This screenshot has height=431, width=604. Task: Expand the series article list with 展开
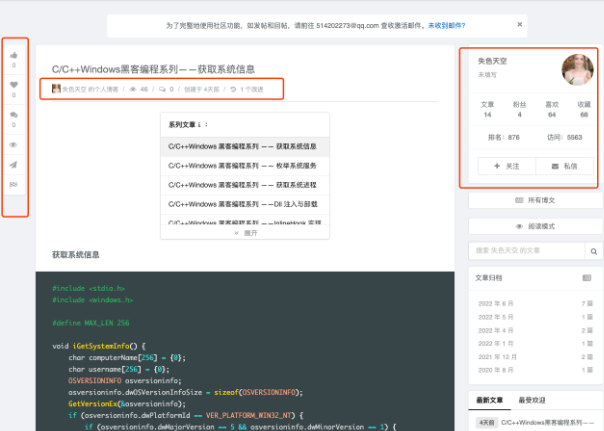tap(245, 233)
